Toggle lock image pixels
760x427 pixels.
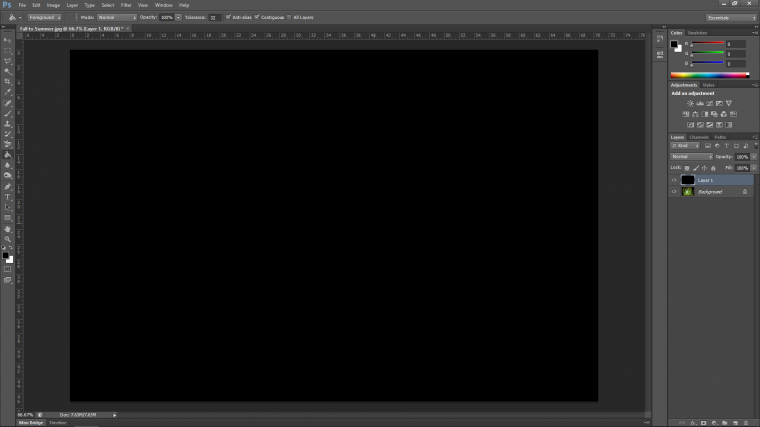[696, 168]
